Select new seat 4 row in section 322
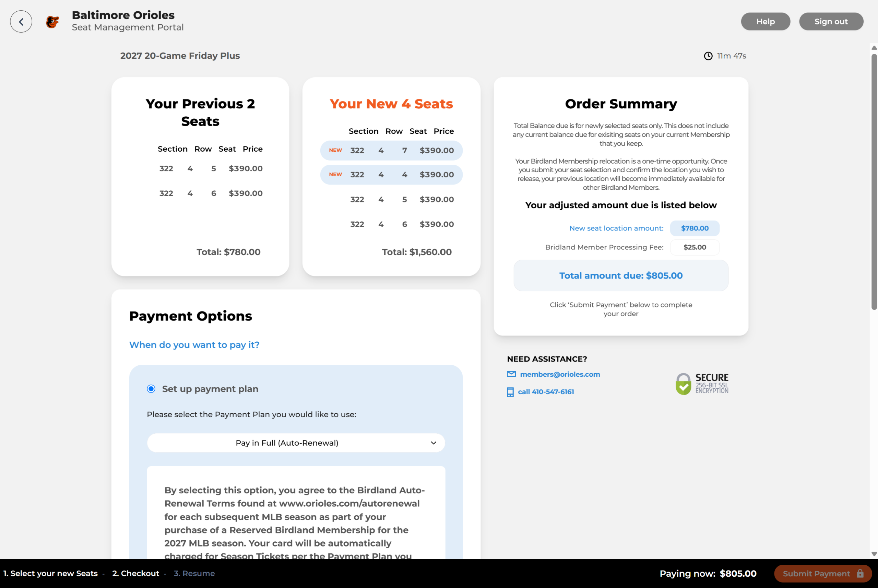 click(391, 175)
